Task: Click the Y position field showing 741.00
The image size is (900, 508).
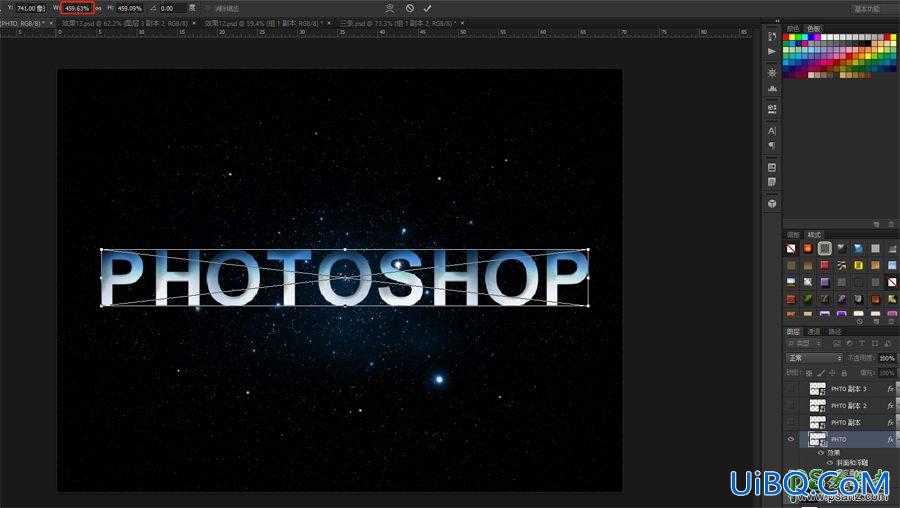Action: [30, 9]
